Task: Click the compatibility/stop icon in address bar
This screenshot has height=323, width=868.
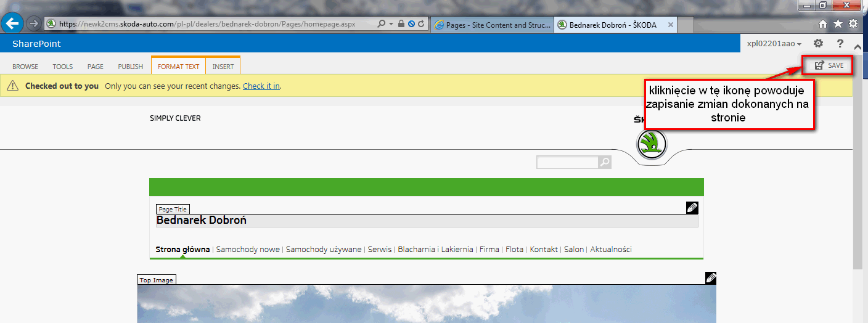Action: pyautogui.click(x=411, y=24)
